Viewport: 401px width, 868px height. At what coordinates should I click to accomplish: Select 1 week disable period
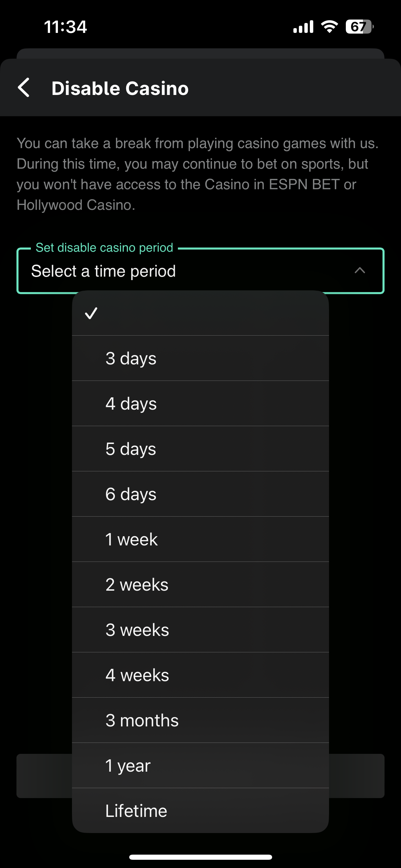coord(200,539)
